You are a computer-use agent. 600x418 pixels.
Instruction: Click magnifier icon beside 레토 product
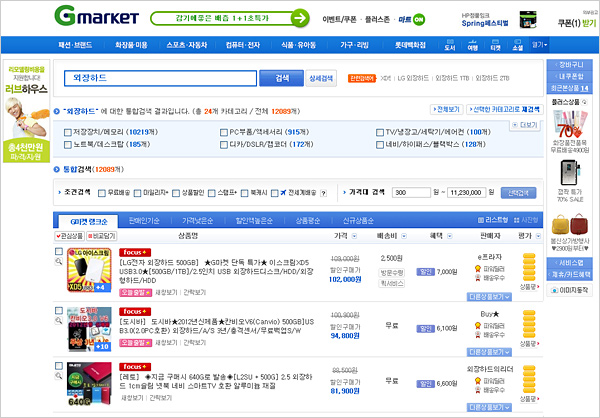tap(59, 376)
